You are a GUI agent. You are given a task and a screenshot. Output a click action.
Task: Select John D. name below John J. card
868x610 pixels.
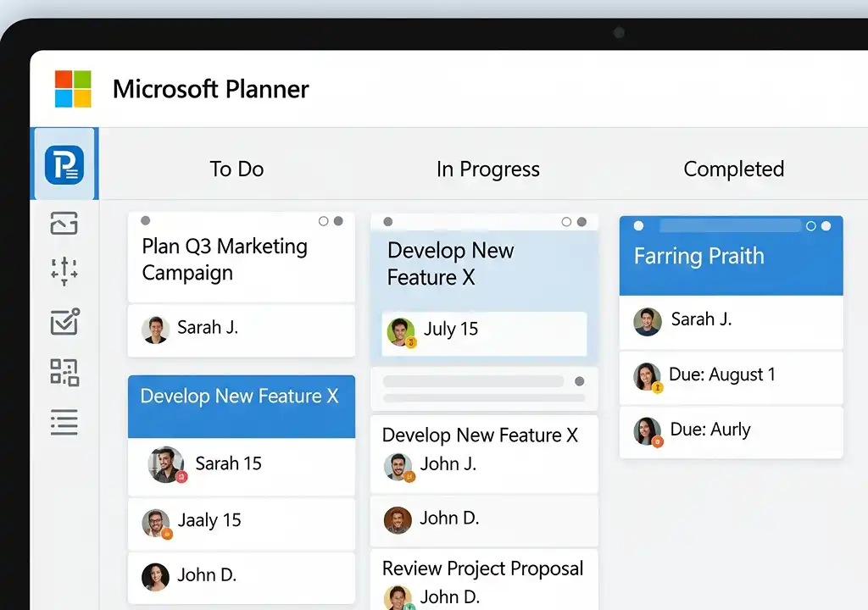tap(449, 518)
